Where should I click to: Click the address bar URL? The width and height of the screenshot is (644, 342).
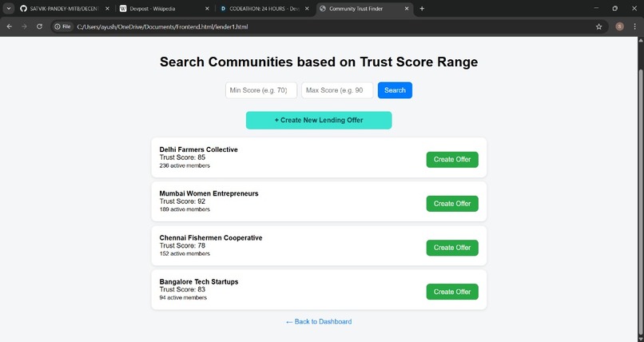click(x=162, y=26)
